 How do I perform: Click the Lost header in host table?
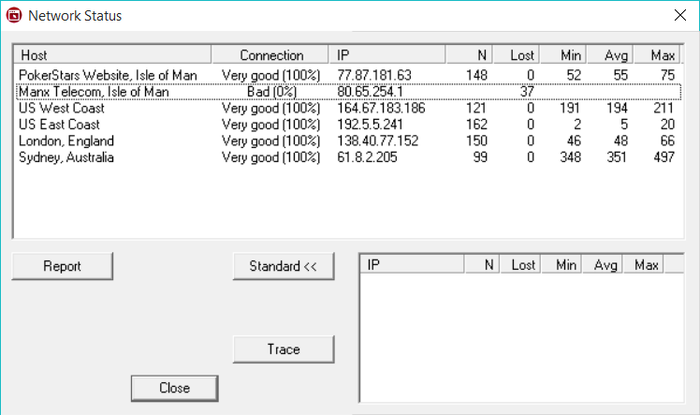coord(516,55)
